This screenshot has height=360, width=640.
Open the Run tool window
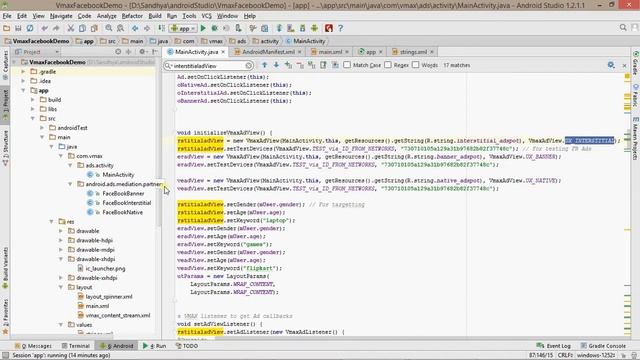155,346
